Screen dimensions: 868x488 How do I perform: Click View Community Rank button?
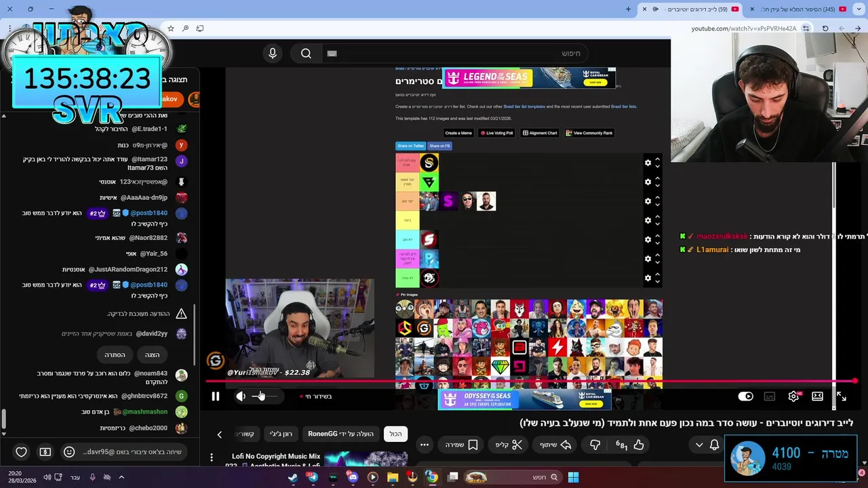(589, 133)
